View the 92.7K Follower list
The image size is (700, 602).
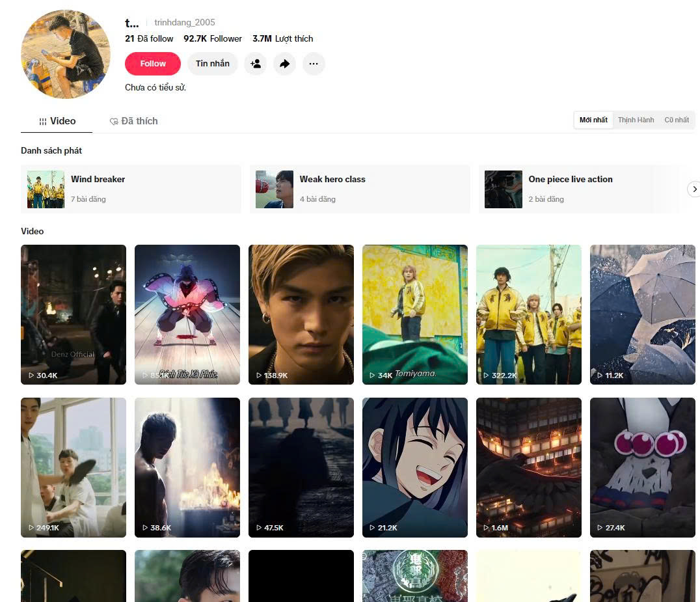[213, 39]
